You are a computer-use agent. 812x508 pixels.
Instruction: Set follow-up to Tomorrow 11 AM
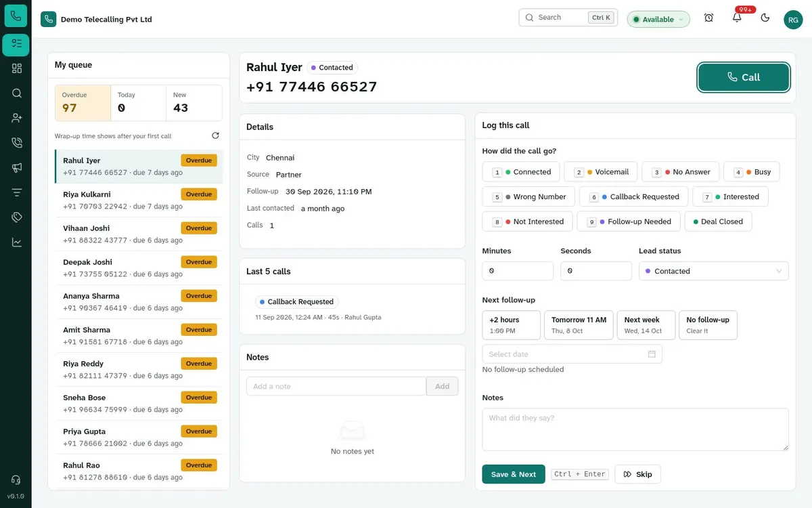click(579, 325)
